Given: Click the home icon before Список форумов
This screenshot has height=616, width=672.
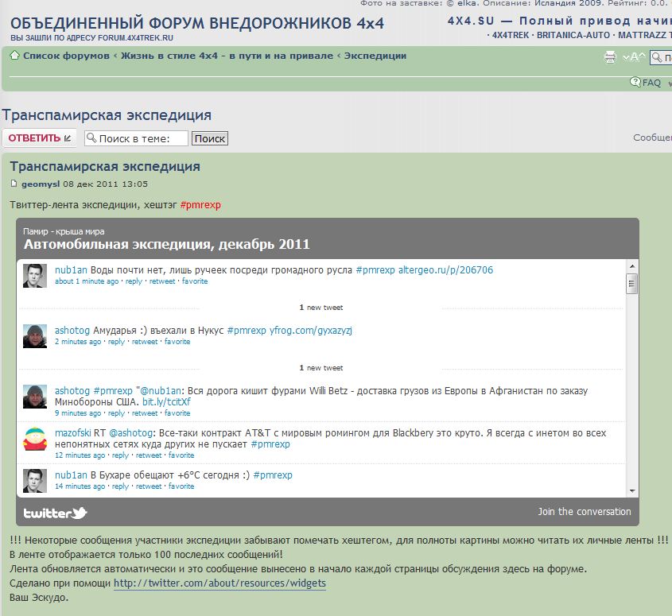Looking at the screenshot, I should (x=14, y=56).
